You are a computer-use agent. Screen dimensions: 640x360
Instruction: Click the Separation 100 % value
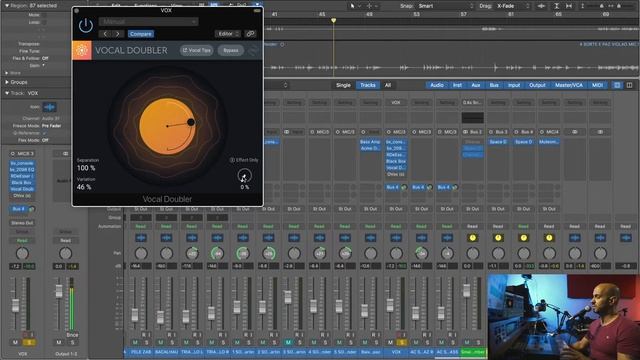coord(86,168)
